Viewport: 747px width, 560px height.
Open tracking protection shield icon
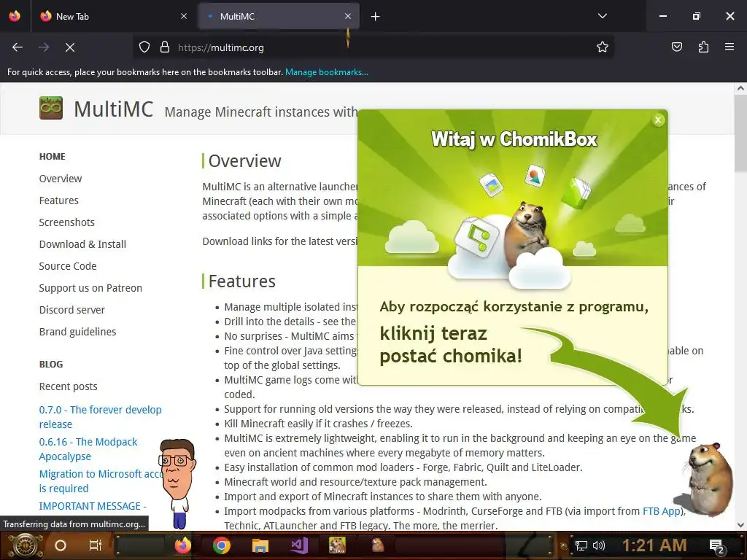tap(144, 47)
